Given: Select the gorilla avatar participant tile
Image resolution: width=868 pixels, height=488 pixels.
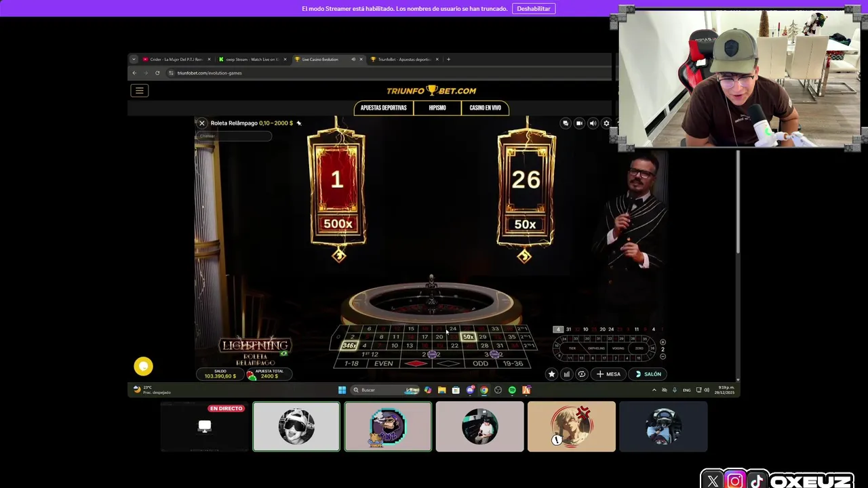Looking at the screenshot, I should [x=388, y=426].
